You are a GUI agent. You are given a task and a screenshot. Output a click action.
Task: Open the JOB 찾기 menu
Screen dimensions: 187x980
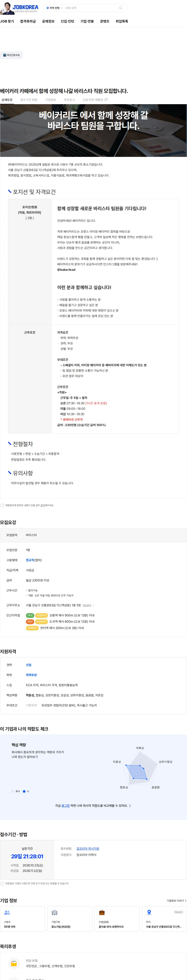[x=7, y=21]
